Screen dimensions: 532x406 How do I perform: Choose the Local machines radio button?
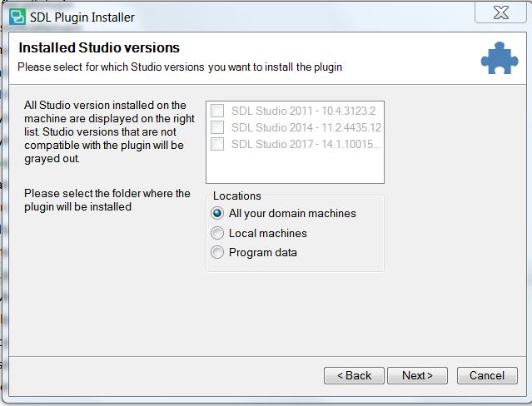pos(217,233)
